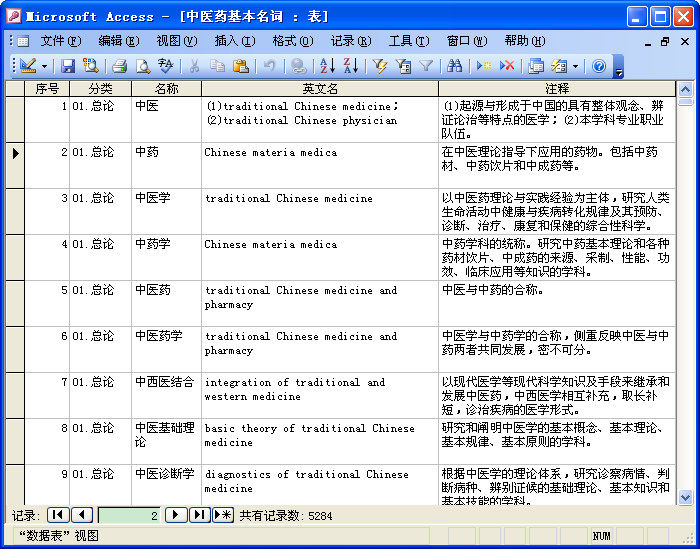Select the 序号 column header
The image size is (700, 549).
tap(47, 88)
